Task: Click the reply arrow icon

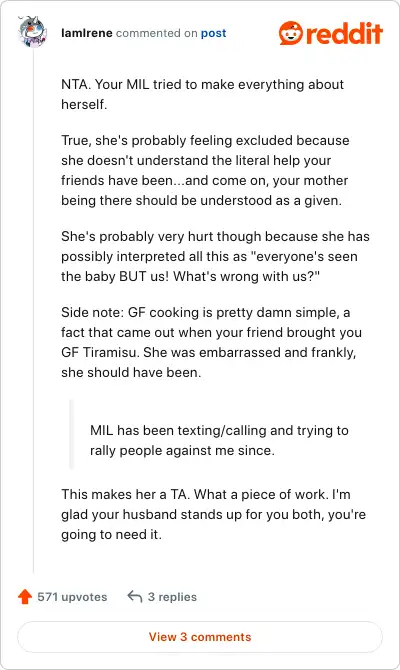Action: coord(135,597)
